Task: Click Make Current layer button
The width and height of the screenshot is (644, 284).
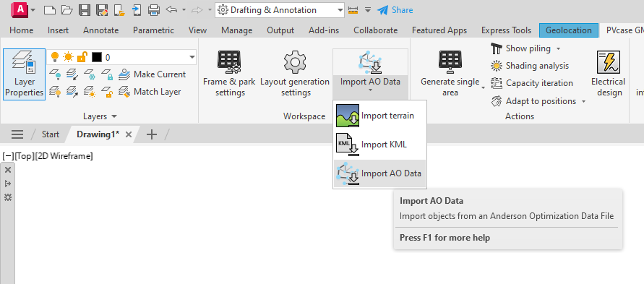Action: pos(152,74)
